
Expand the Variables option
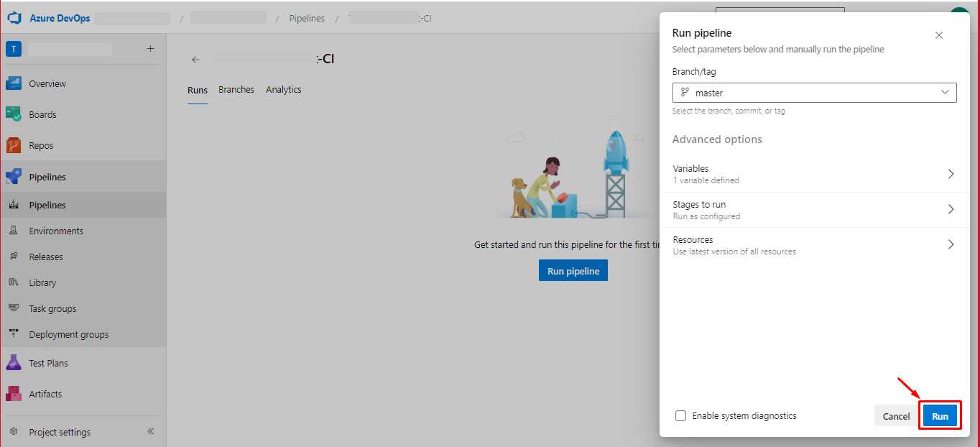pyautogui.click(x=815, y=174)
